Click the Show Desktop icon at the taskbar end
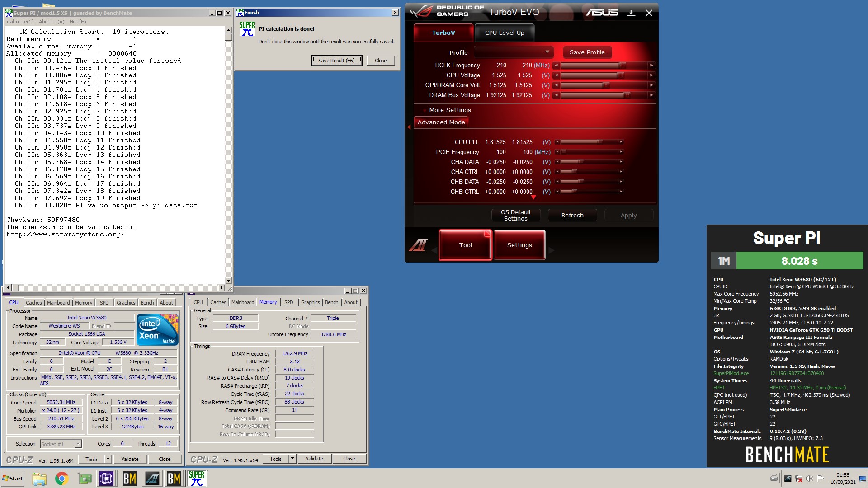The image size is (868, 488). click(x=863, y=479)
